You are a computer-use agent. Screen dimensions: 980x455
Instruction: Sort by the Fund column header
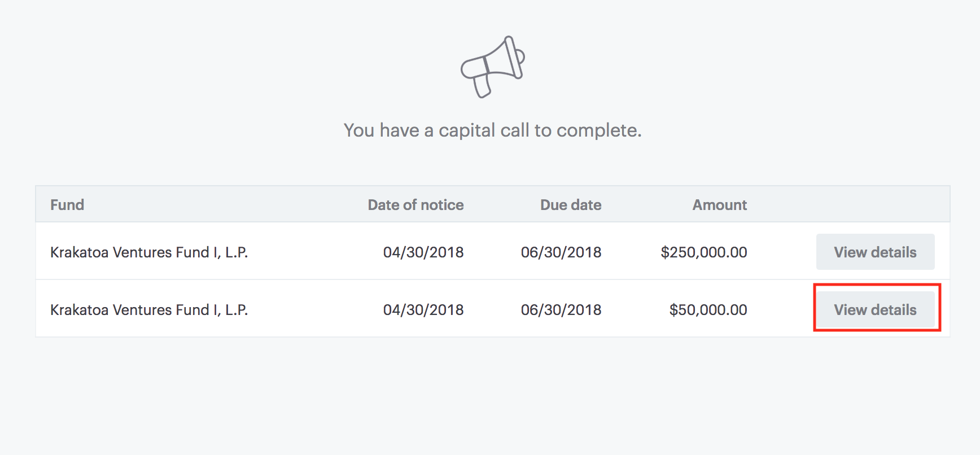pyautogui.click(x=67, y=205)
